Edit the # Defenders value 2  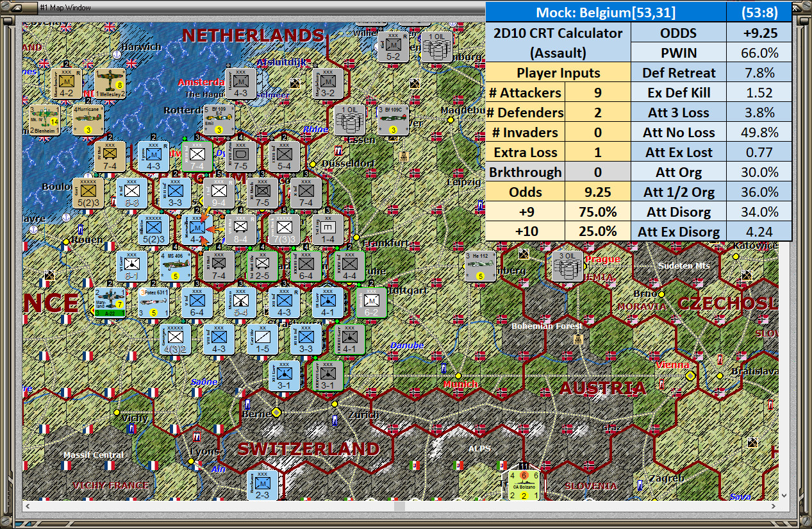598,112
